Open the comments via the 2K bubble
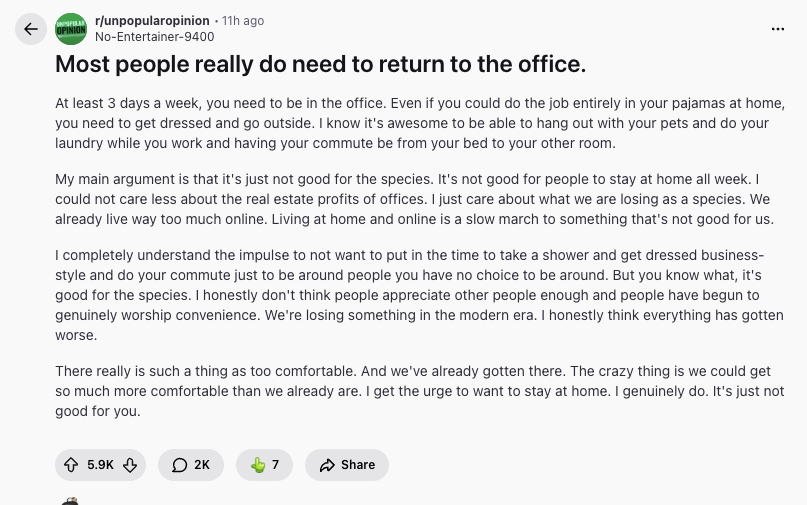Viewport: 807px width, 505px height. [190, 465]
